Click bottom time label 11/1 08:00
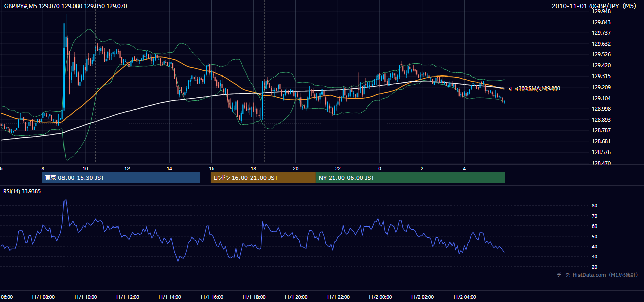Viewport: 644px width, 302px height. click(x=43, y=297)
